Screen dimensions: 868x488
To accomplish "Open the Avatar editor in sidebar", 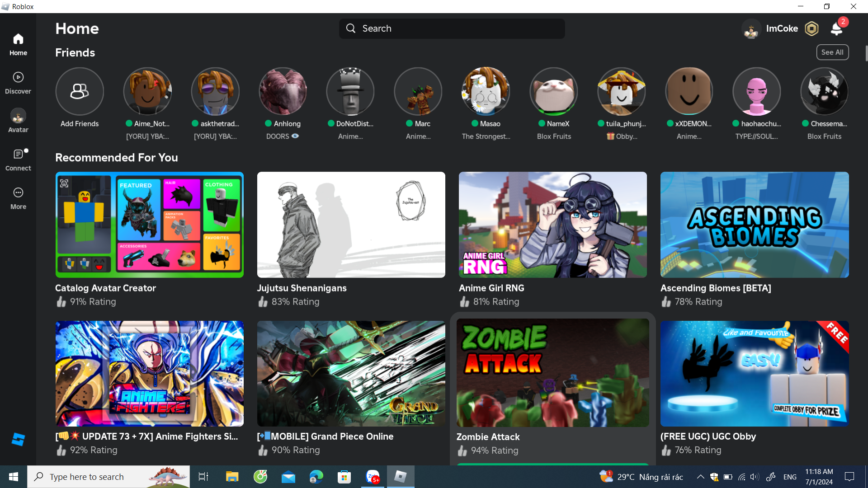I will click(x=18, y=121).
